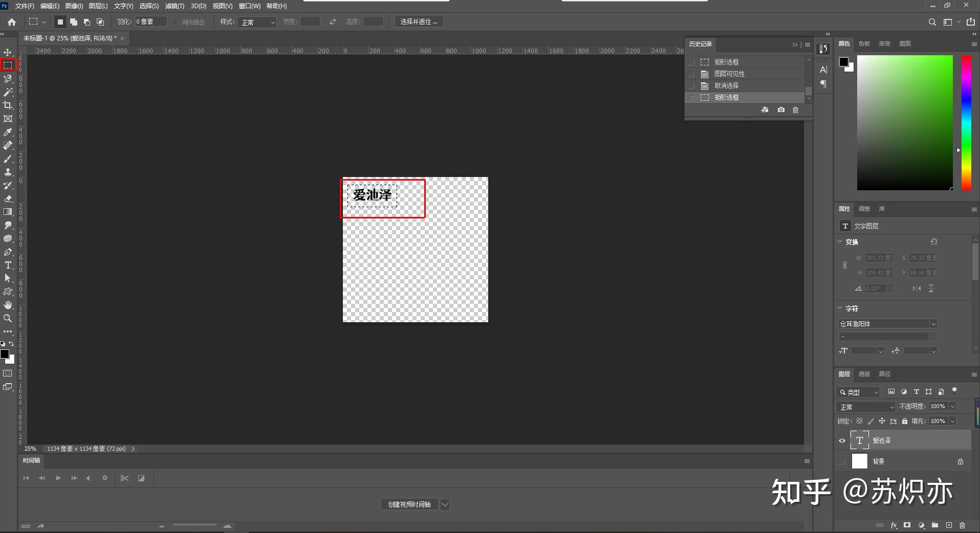The height and width of the screenshot is (533, 980).
Task: Click 创建视频时间轴 button
Action: [409, 504]
